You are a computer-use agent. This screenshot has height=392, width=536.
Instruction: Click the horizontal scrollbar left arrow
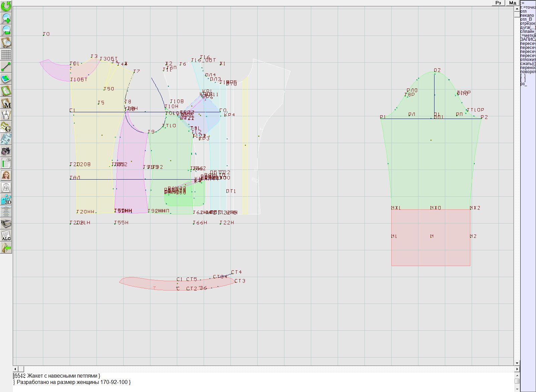click(x=15, y=369)
